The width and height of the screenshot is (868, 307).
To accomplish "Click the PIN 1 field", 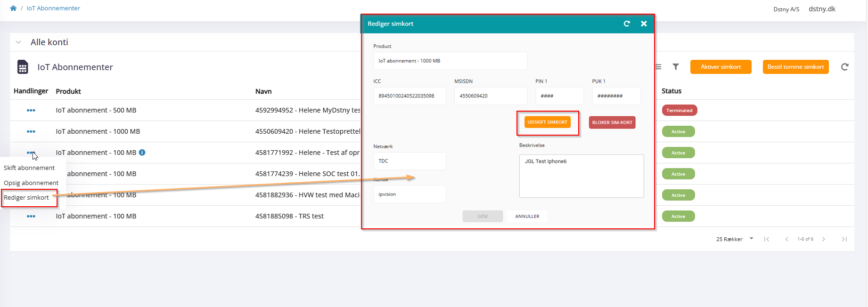I will tap(559, 96).
